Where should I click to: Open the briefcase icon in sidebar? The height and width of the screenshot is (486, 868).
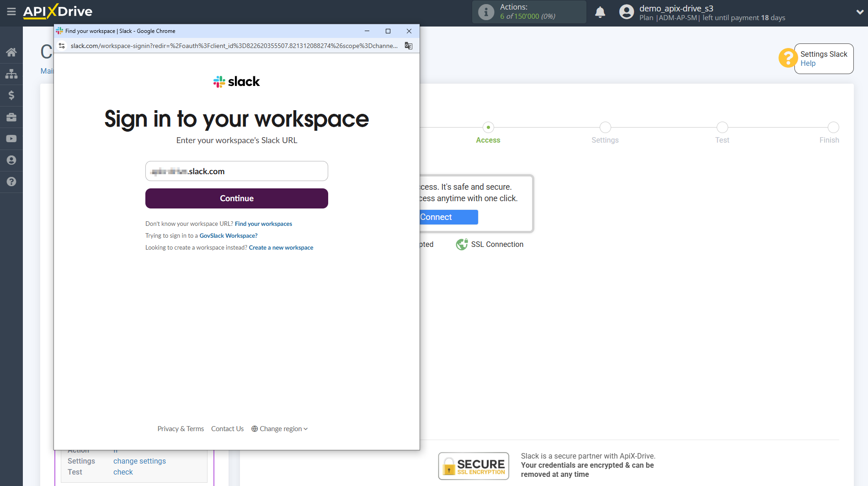point(11,117)
